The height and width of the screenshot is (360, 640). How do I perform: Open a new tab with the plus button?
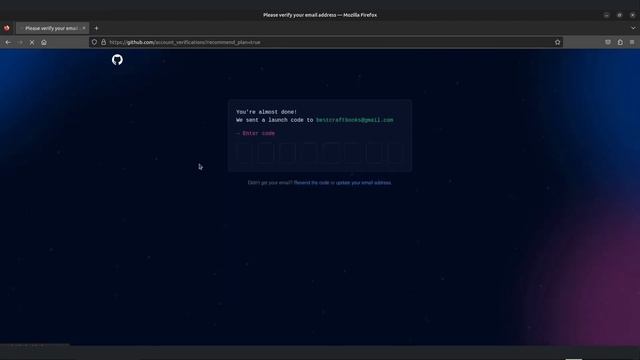96,28
